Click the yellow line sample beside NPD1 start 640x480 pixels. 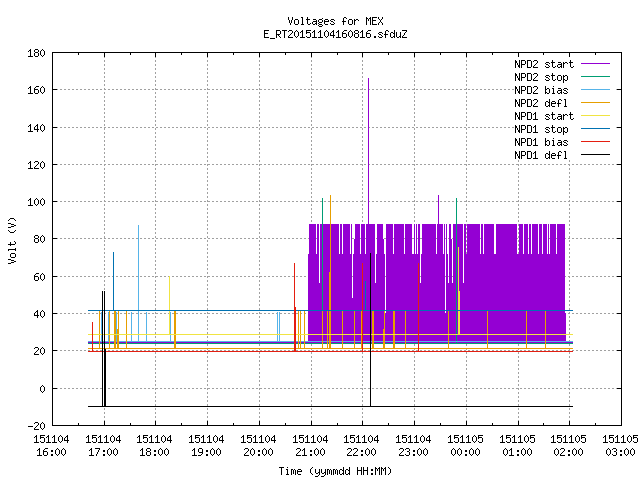pyautogui.click(x=595, y=116)
